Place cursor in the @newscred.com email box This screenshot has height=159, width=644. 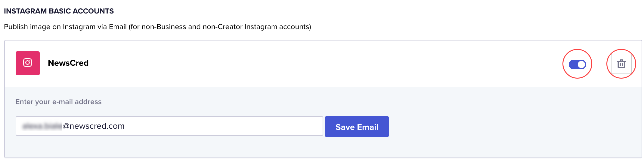click(169, 126)
